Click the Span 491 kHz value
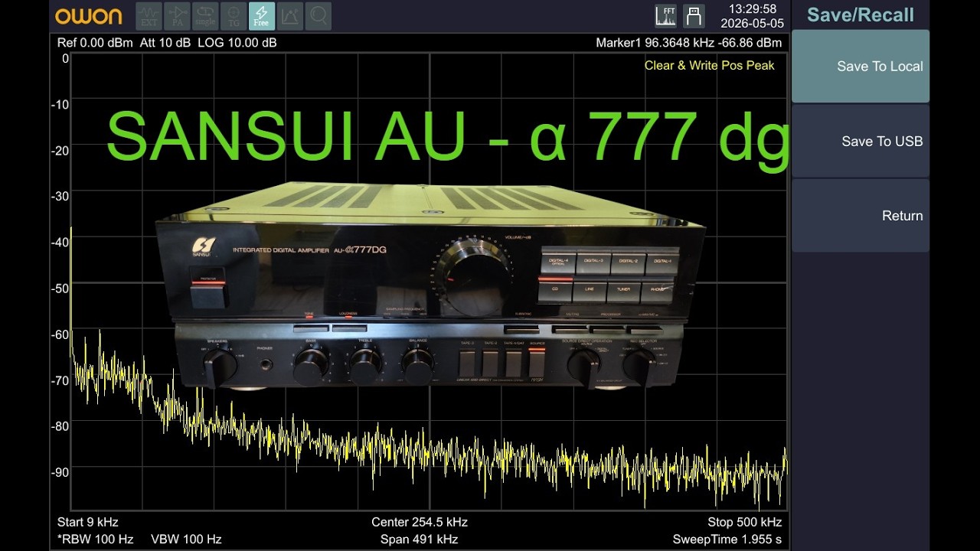The image size is (980, 551). (419, 539)
